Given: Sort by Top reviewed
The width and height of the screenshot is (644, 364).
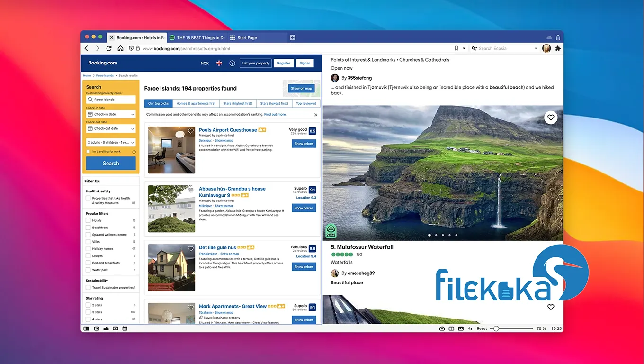Looking at the screenshot, I should click(x=306, y=103).
